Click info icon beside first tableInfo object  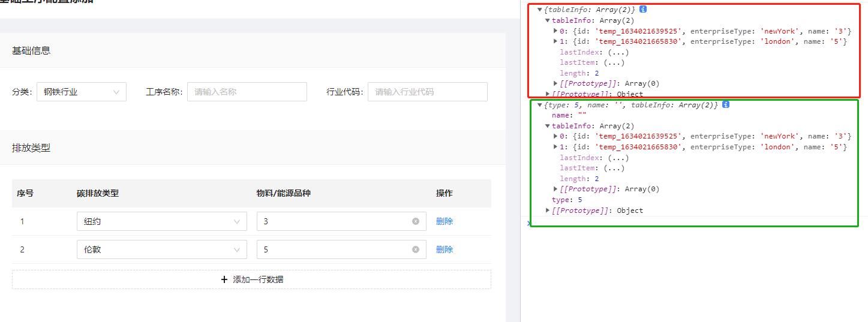coord(643,10)
